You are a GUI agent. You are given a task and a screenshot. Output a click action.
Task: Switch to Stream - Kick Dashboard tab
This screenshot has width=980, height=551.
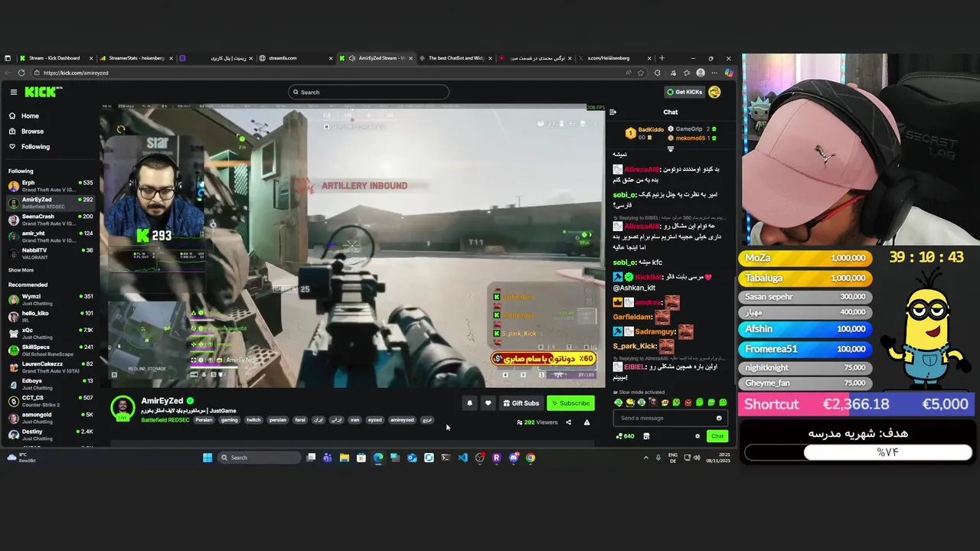pos(54,58)
